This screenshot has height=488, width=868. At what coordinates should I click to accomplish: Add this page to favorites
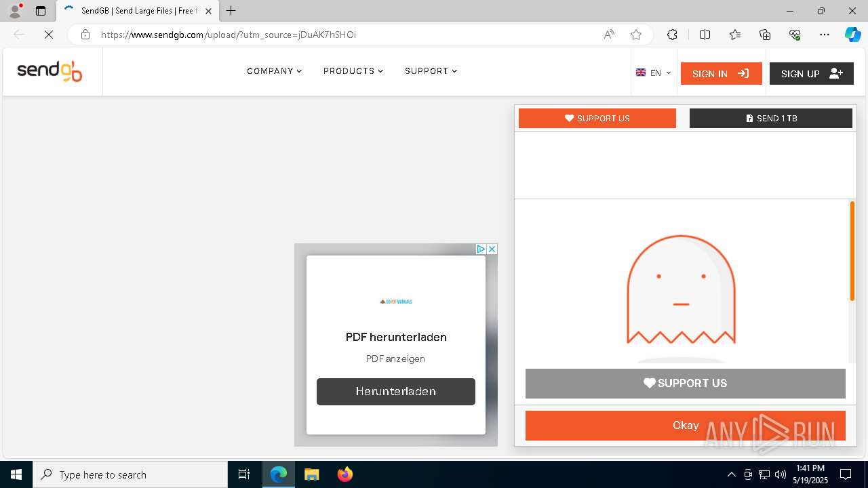(636, 35)
